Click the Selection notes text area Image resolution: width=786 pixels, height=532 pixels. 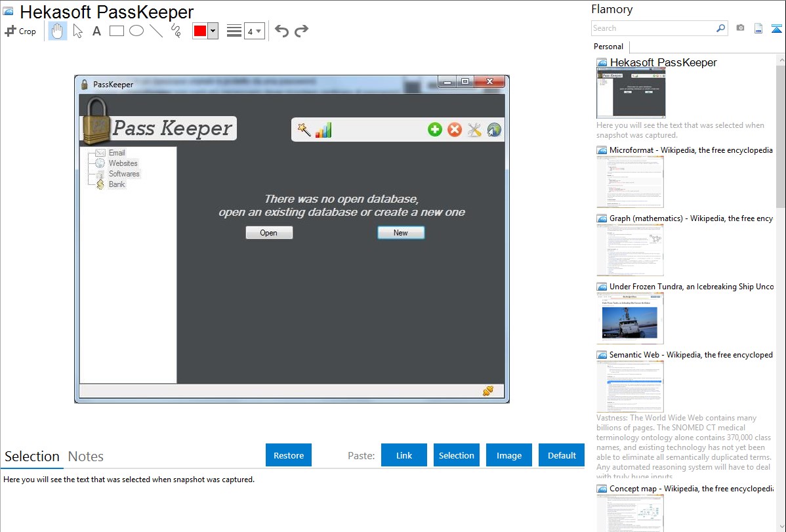[292, 501]
